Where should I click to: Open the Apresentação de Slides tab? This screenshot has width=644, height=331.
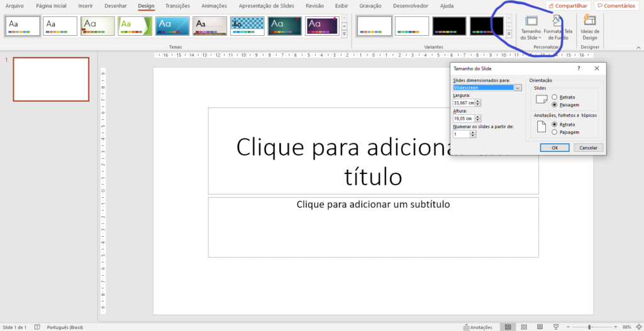click(267, 6)
